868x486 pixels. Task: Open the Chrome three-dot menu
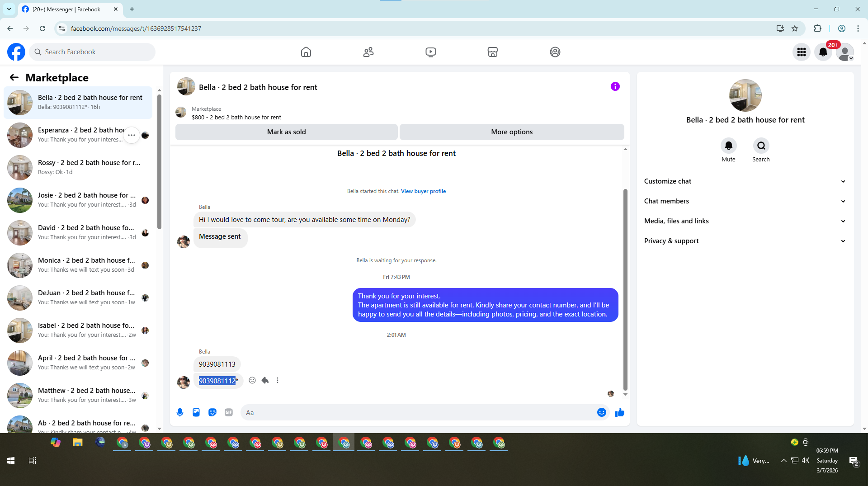click(x=858, y=28)
